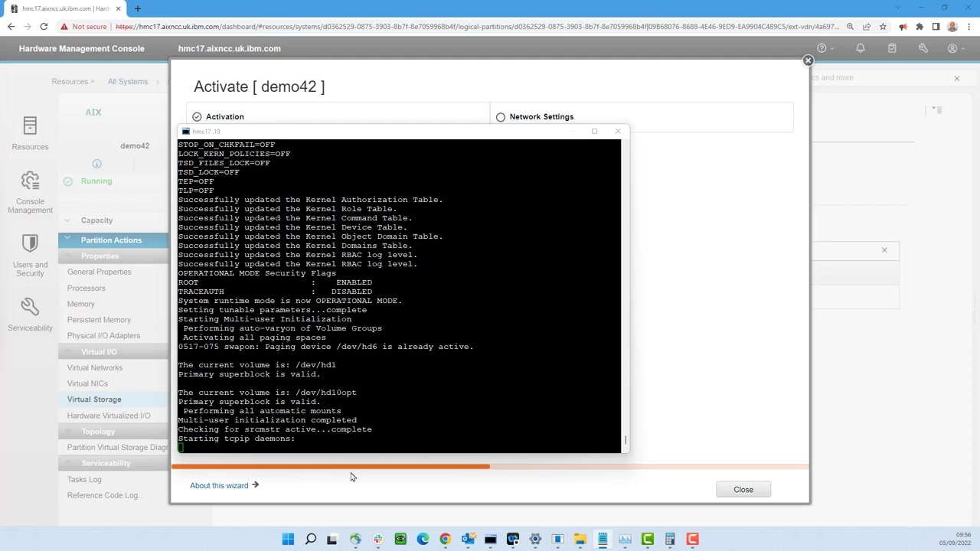Open the Chrome tab search chevron
980x551 pixels.
[x=899, y=8]
